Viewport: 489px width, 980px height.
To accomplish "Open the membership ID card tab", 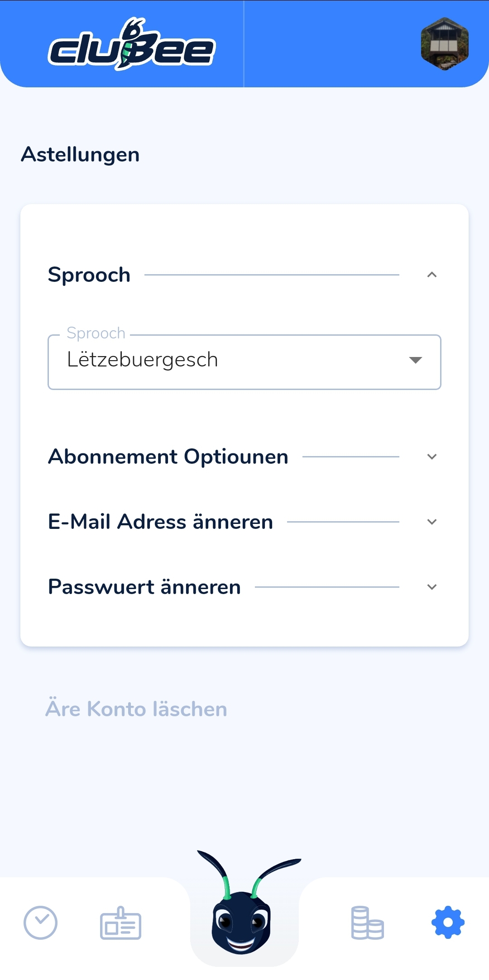I will (120, 923).
